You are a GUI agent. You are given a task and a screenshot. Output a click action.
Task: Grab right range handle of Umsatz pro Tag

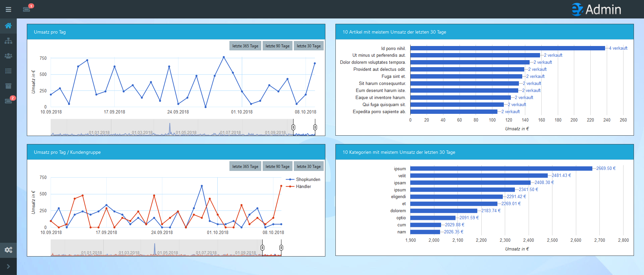[x=315, y=127]
